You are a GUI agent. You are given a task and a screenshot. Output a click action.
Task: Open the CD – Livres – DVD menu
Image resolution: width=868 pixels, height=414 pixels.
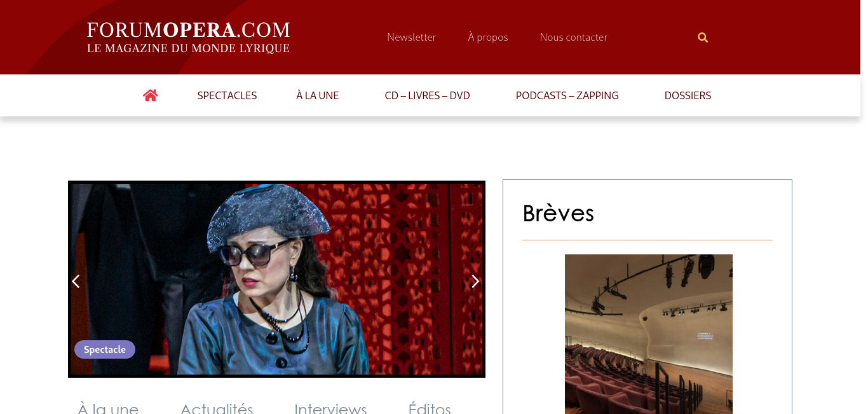pyautogui.click(x=428, y=95)
